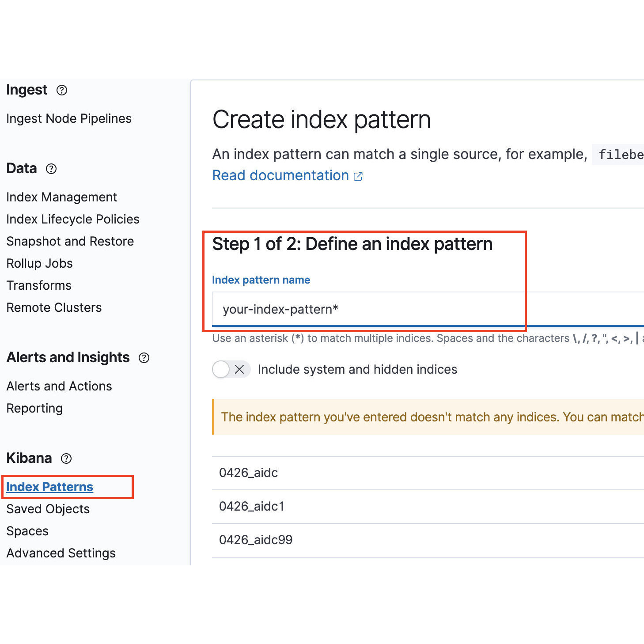
Task: Click the help icon next to Kibana
Action: click(x=66, y=459)
